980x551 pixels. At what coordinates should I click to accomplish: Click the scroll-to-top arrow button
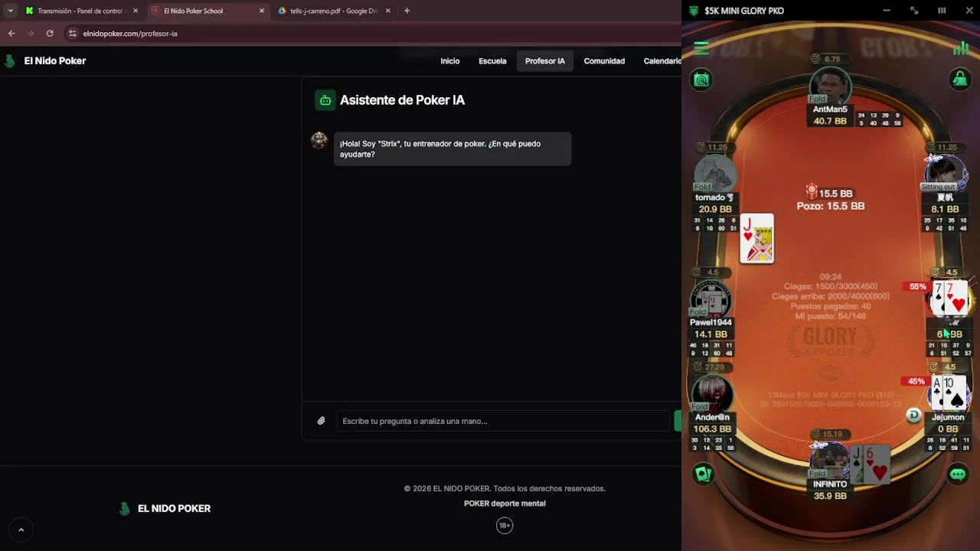(21, 530)
